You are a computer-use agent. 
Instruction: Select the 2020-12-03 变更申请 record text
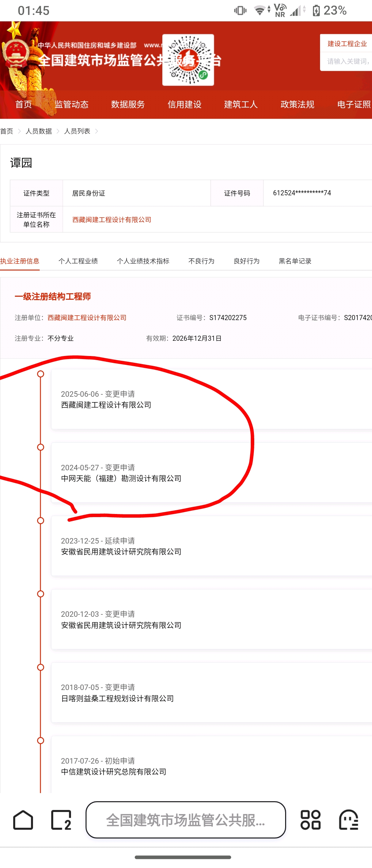[x=98, y=614]
